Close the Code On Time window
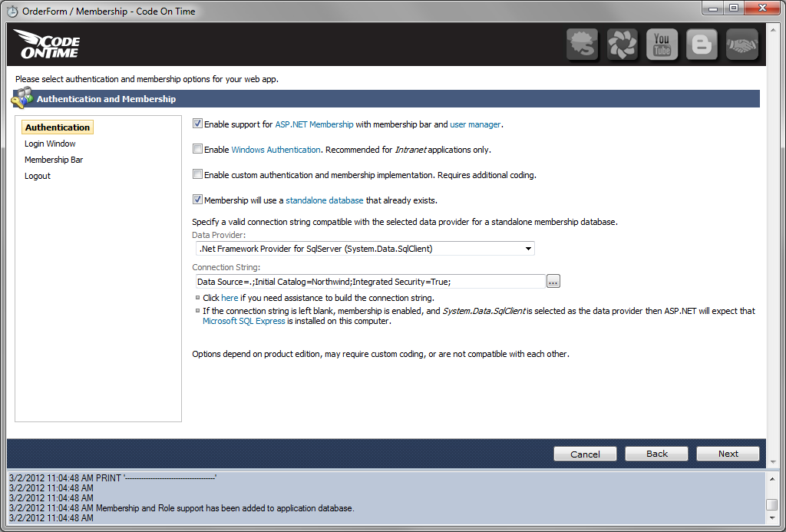Image resolution: width=786 pixels, height=532 pixels. 762,8
